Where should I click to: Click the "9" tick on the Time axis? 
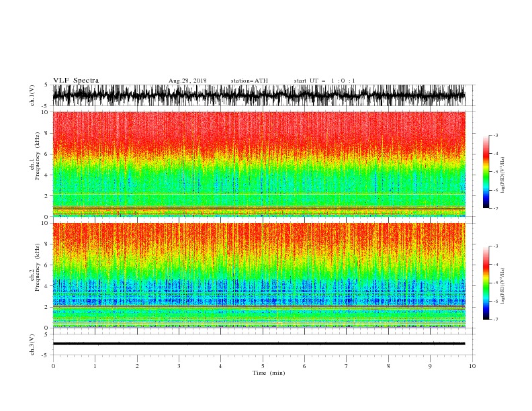coord(430,366)
